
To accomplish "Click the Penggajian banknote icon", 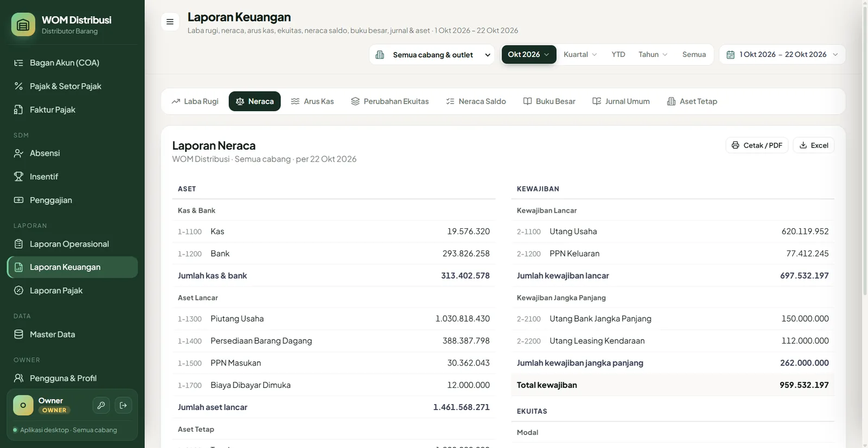I will coord(18,200).
